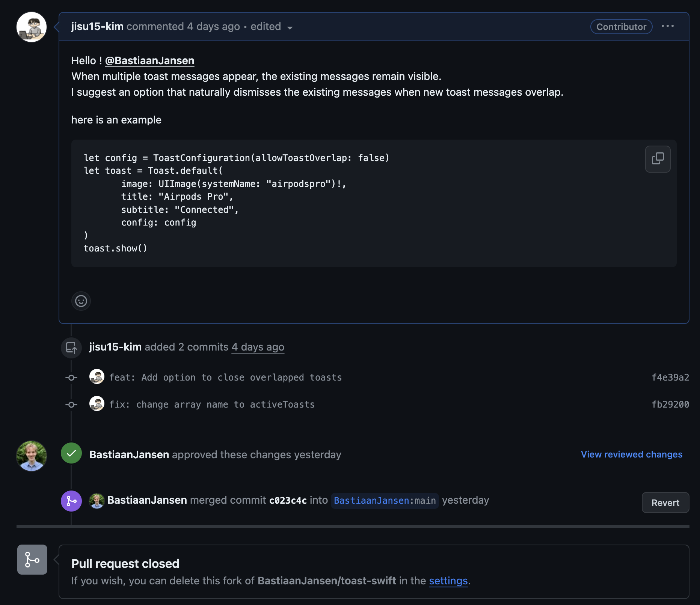
Task: Open the settings link for fork deletion
Action: 448,581
